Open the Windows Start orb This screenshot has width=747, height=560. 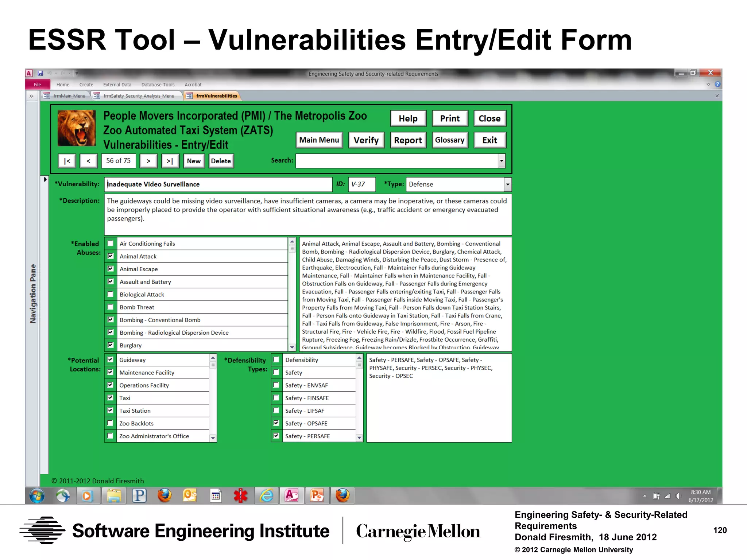(37, 496)
